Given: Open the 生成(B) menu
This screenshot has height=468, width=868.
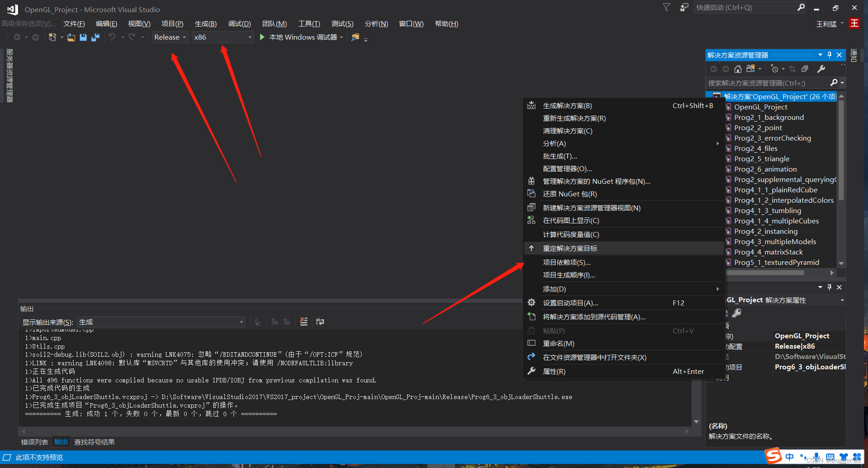Looking at the screenshot, I should [x=206, y=23].
